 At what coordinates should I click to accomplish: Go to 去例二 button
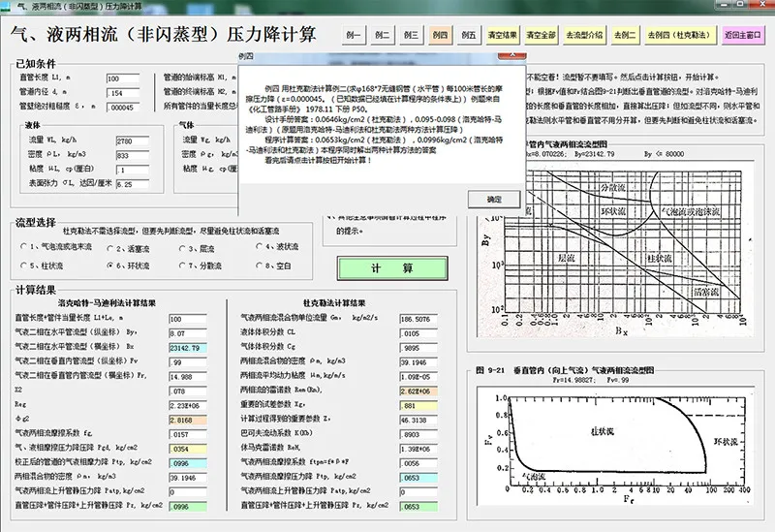tap(625, 35)
